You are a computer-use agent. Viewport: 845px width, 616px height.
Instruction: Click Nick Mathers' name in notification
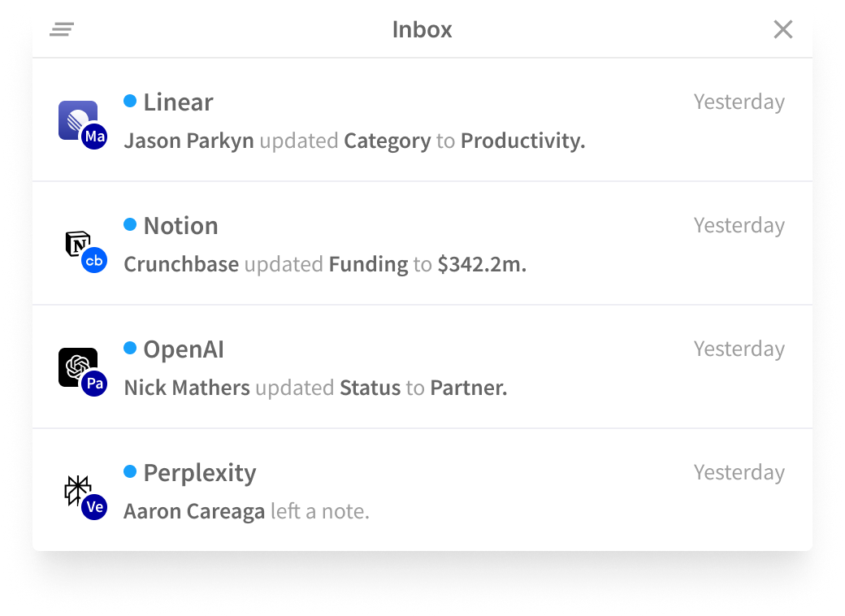point(187,388)
